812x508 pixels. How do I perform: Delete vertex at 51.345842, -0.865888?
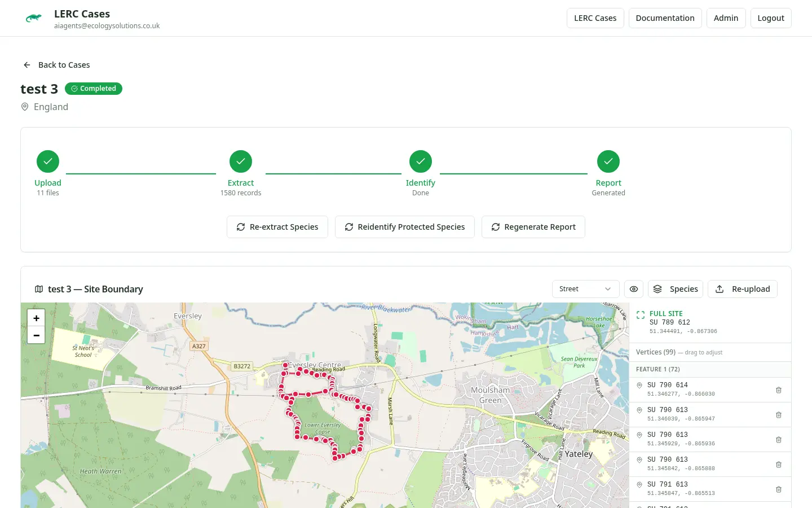(x=779, y=465)
